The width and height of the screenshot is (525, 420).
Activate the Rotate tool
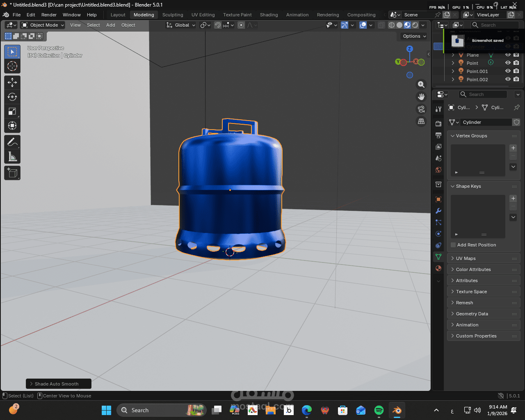(x=12, y=97)
